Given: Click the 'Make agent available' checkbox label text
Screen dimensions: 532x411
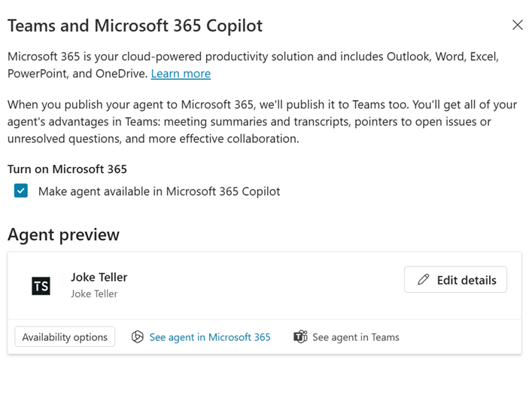Looking at the screenshot, I should (x=159, y=191).
